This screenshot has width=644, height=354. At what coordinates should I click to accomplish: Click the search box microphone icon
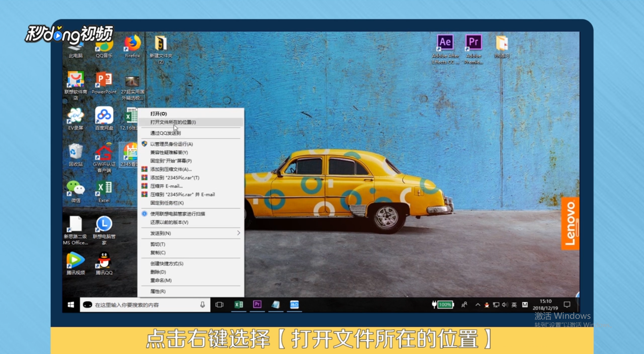pos(203,305)
